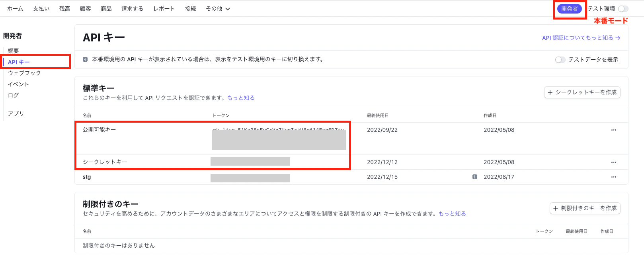
Task: Select ウェブフック in the developer sidebar
Action: (x=24, y=73)
